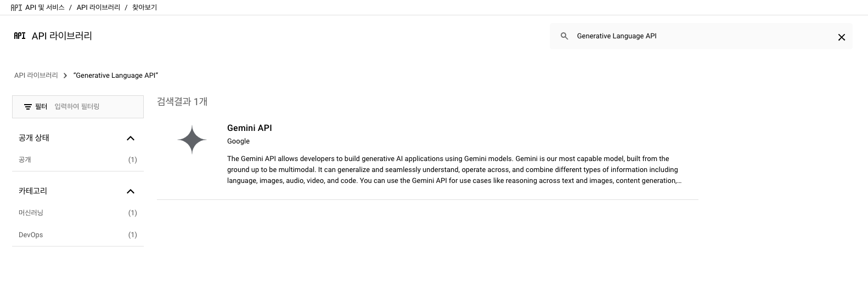Collapse the 카테고리 section
Viewport: 868px width, 298px height.
(x=131, y=191)
